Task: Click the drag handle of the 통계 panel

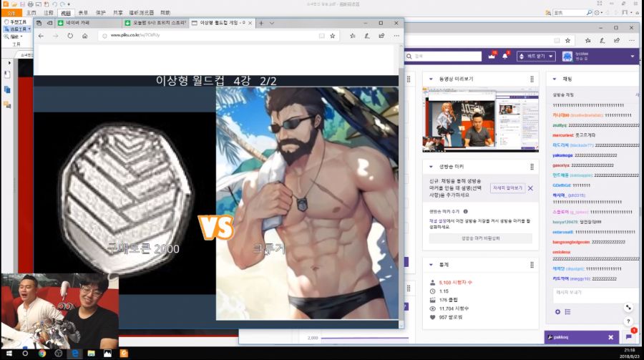Action: coord(532,265)
